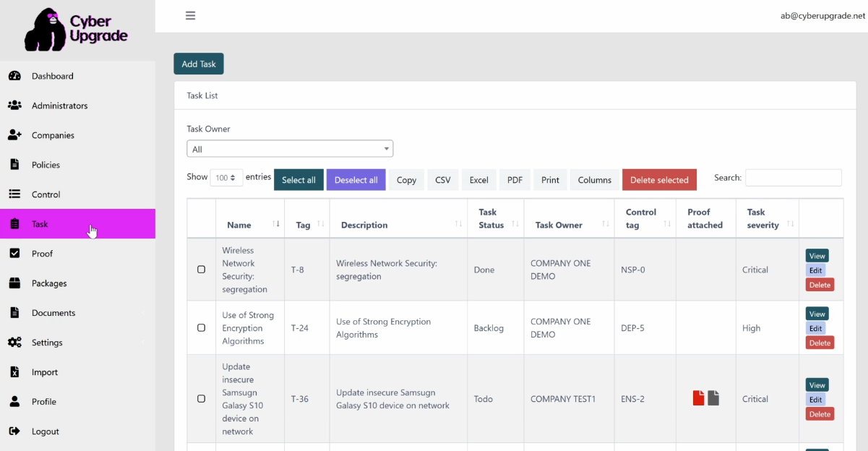Click the Add Task button
868x451 pixels.
tap(199, 64)
